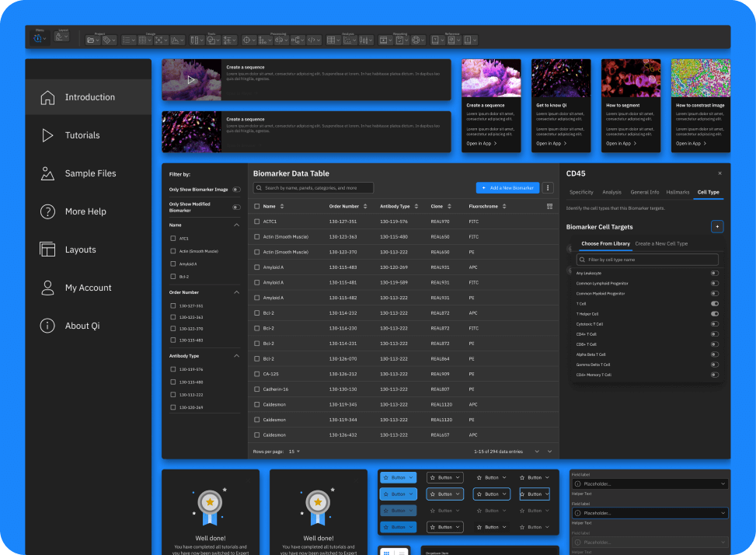Click the table icon in Analysis group
Screen dimensions: 756x555
point(333,40)
